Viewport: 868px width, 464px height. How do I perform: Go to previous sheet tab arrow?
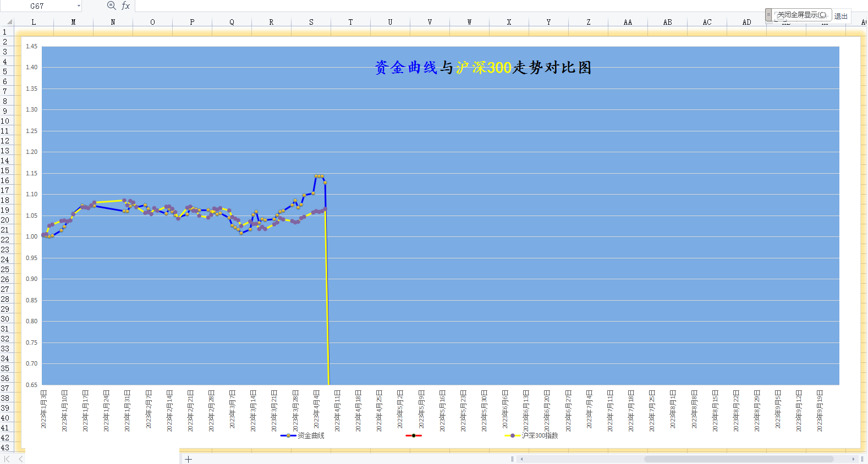(x=21, y=459)
